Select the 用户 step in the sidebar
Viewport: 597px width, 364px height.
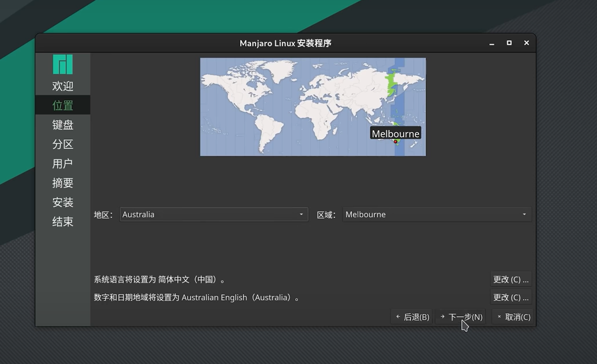tap(62, 163)
